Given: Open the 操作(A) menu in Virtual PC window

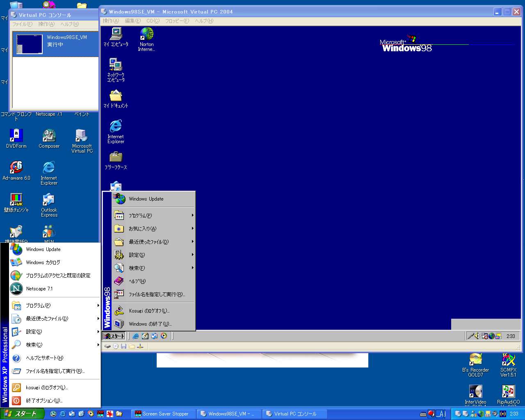Looking at the screenshot, I should click(111, 21).
